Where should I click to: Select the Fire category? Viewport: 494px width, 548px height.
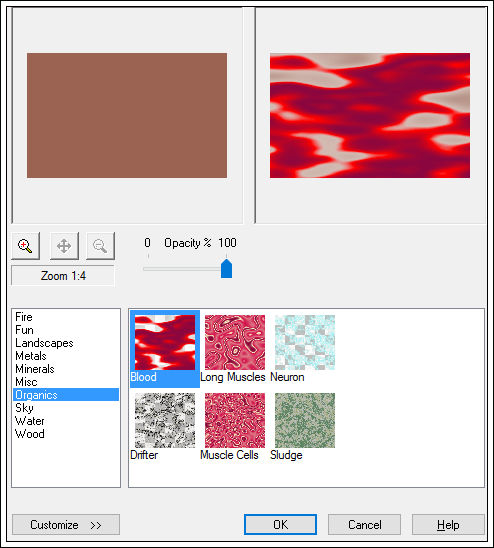pos(24,317)
